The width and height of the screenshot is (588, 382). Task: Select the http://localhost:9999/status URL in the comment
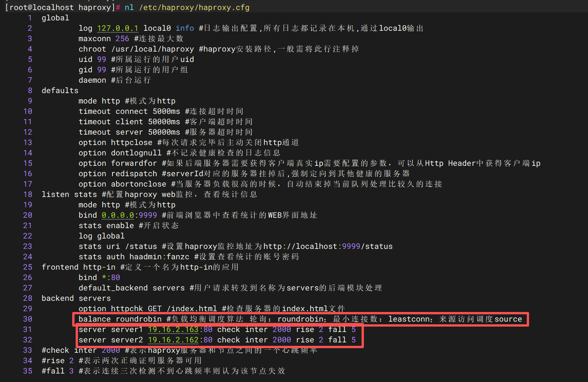point(328,246)
